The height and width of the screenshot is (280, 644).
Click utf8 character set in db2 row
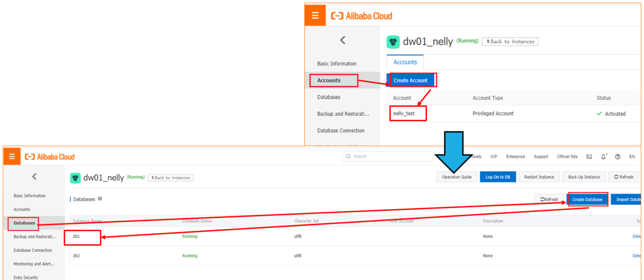(x=298, y=256)
